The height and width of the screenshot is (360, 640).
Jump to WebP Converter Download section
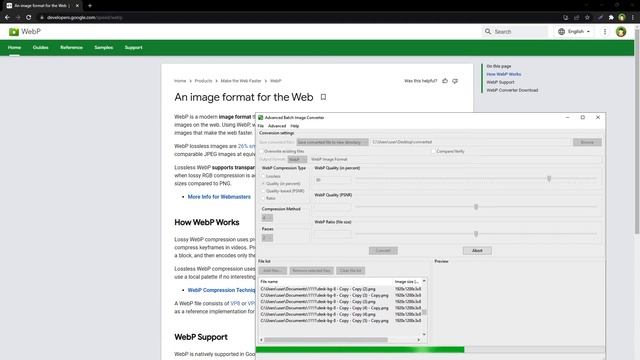point(512,90)
